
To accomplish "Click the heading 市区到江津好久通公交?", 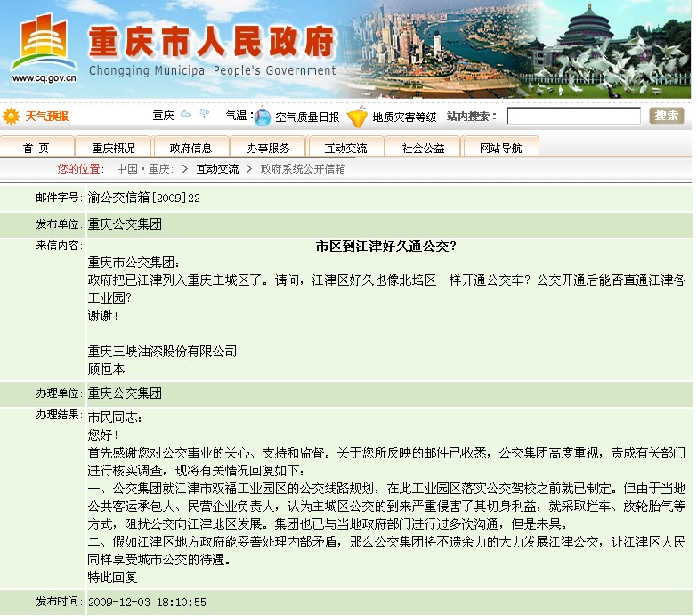I will (x=385, y=247).
